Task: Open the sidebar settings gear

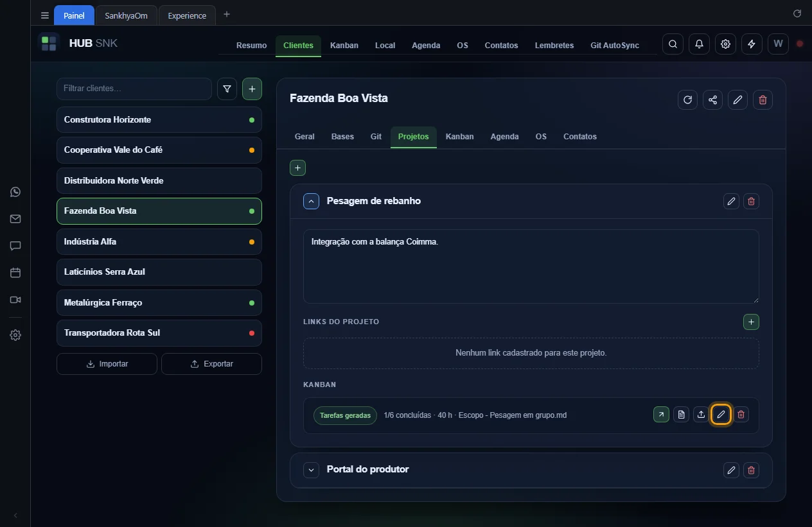Action: (x=15, y=335)
